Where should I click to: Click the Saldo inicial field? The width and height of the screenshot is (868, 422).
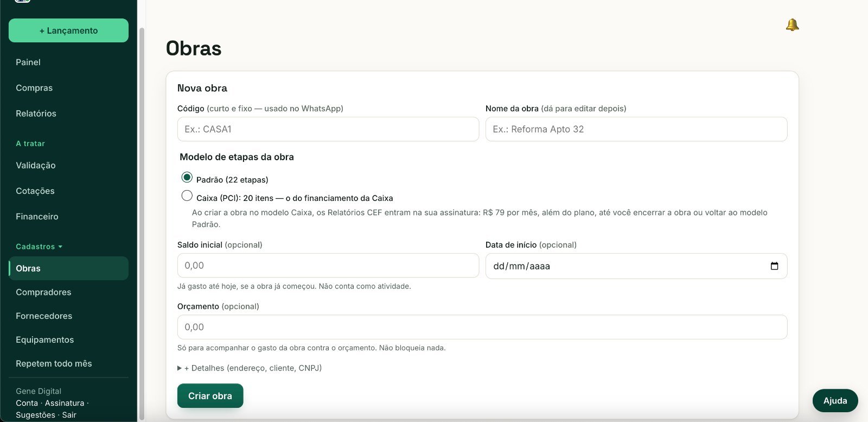328,266
